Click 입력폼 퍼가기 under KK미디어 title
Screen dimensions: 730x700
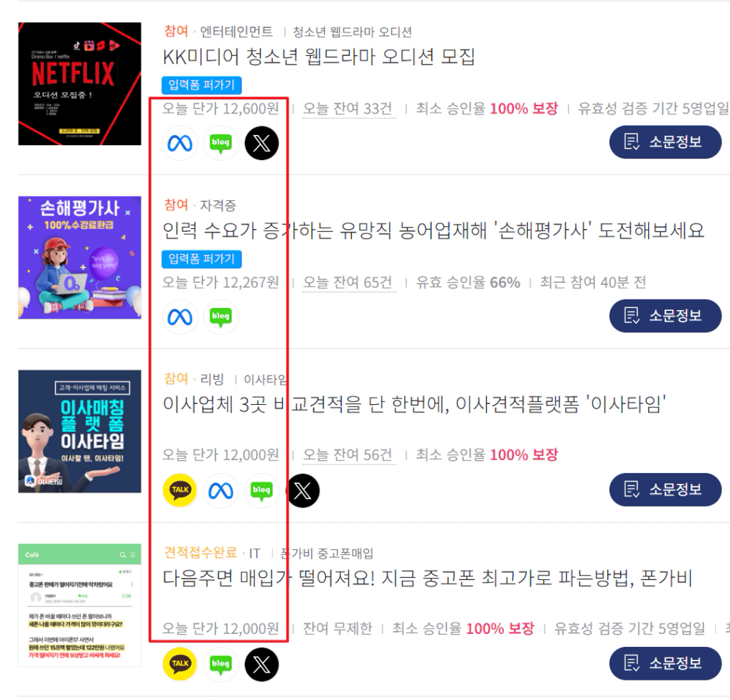tap(202, 85)
